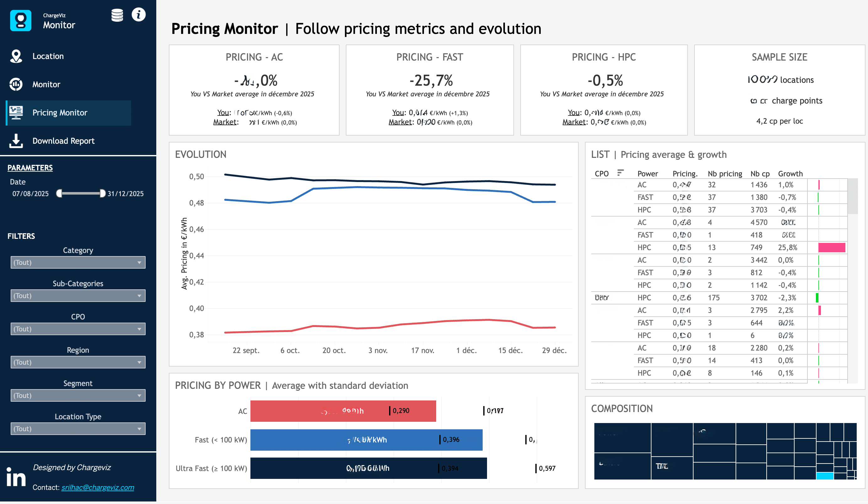The image size is (868, 504).
Task: Click the Monitor gauge icon
Action: (16, 84)
